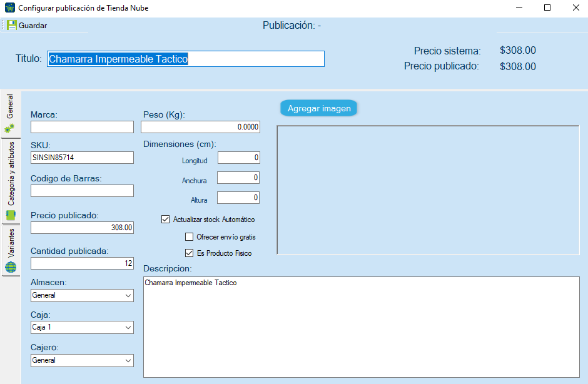The image size is (588, 384).
Task: Click inside the Descripcion text area
Action: tap(362, 327)
